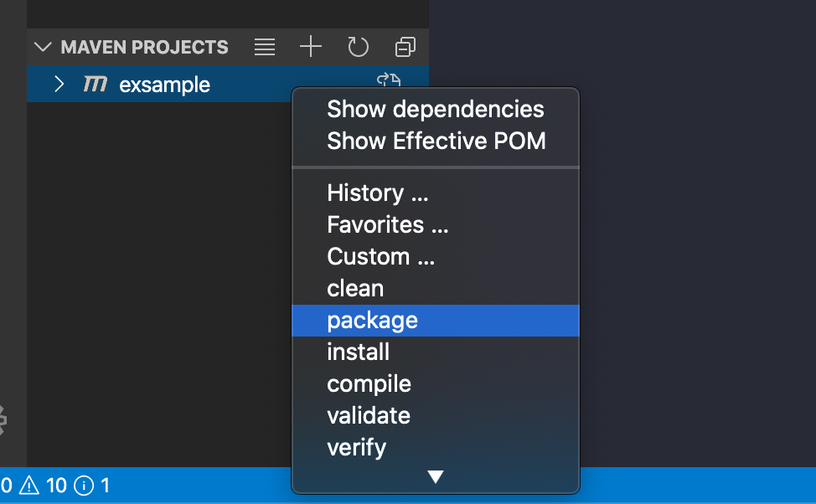Open the History ... entry

click(377, 193)
